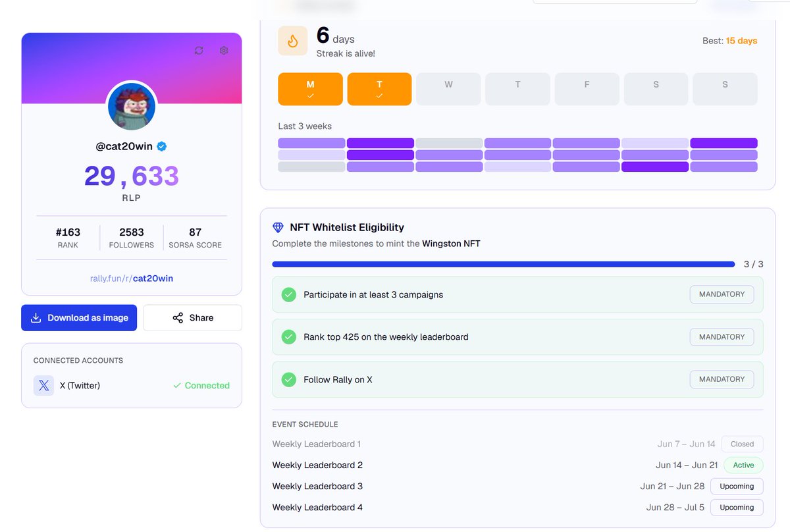
Task: Click Weekly Leaderboard 3 row text
Action: coord(317,486)
